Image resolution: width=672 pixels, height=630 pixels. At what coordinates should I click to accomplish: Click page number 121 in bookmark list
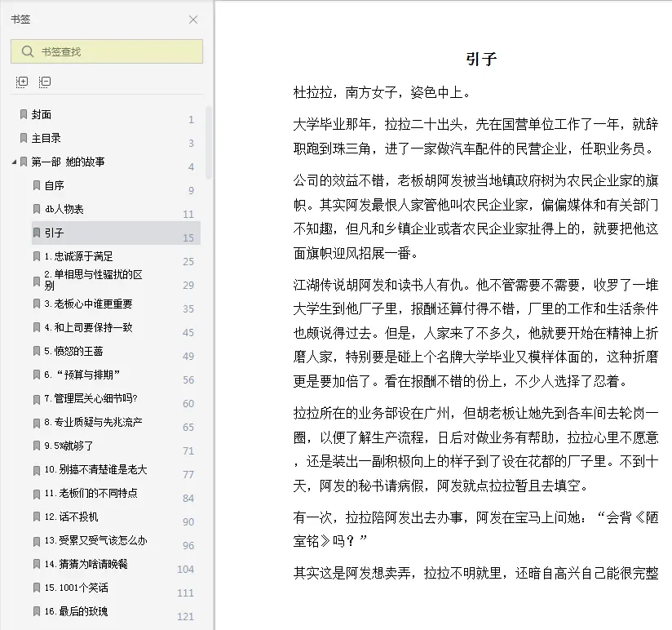point(185,616)
